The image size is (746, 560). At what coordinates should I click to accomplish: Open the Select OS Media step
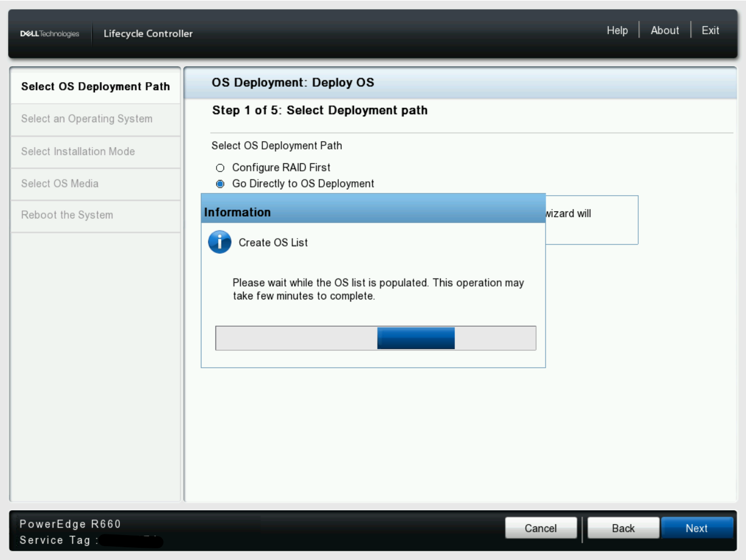tap(96, 184)
